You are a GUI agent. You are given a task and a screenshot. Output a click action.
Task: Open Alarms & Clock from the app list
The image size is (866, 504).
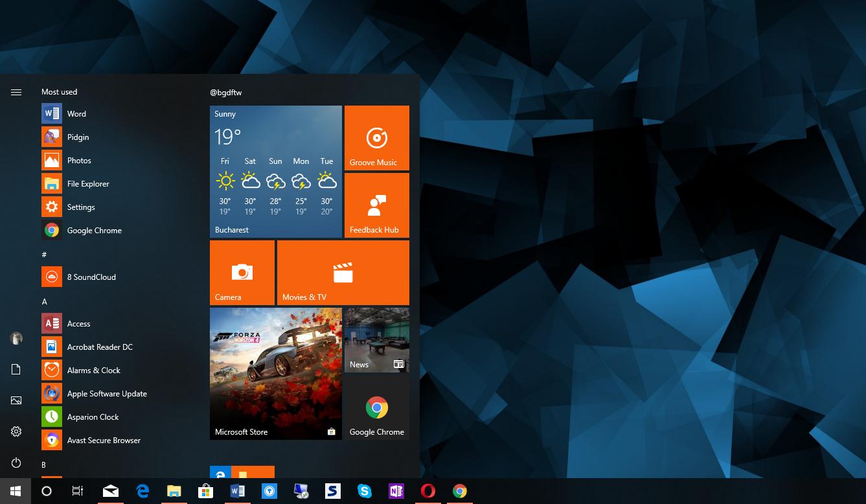point(117,371)
